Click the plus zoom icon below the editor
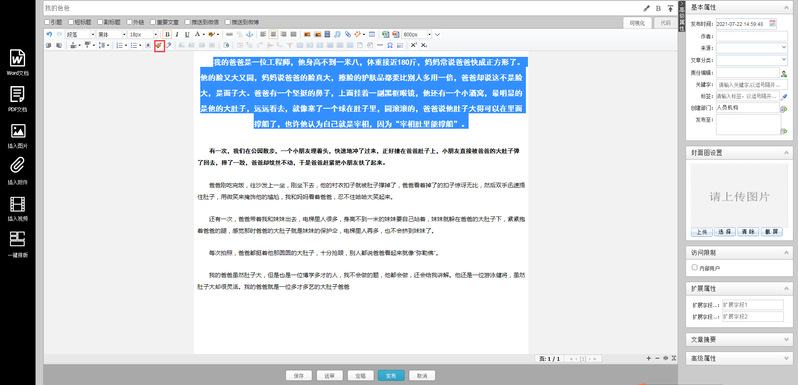 pos(648,359)
